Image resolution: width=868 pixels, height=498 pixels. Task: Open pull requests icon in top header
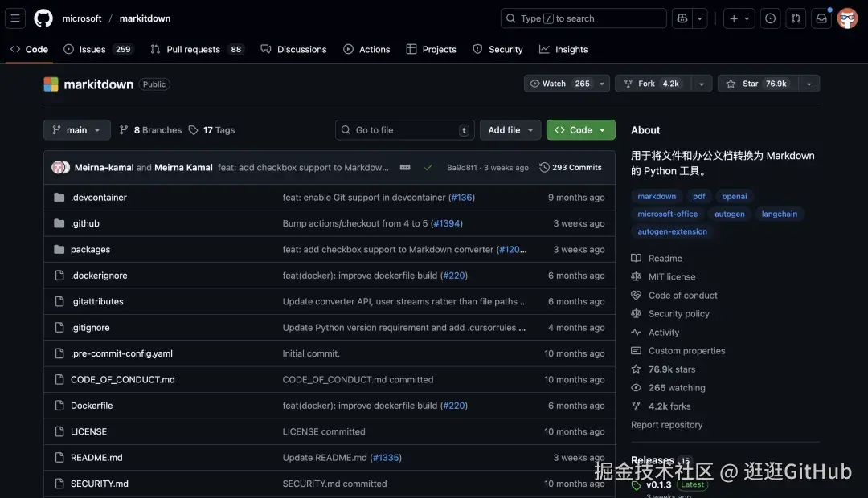[796, 18]
